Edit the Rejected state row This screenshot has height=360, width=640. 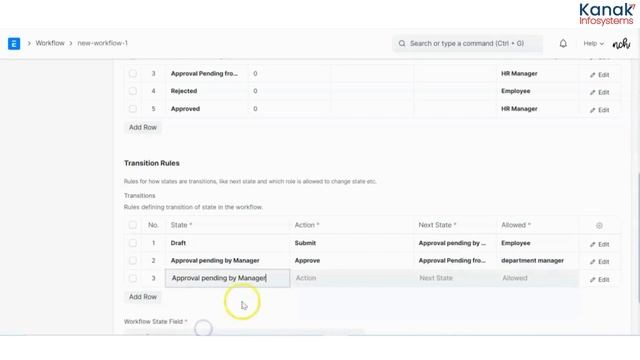click(x=599, y=92)
